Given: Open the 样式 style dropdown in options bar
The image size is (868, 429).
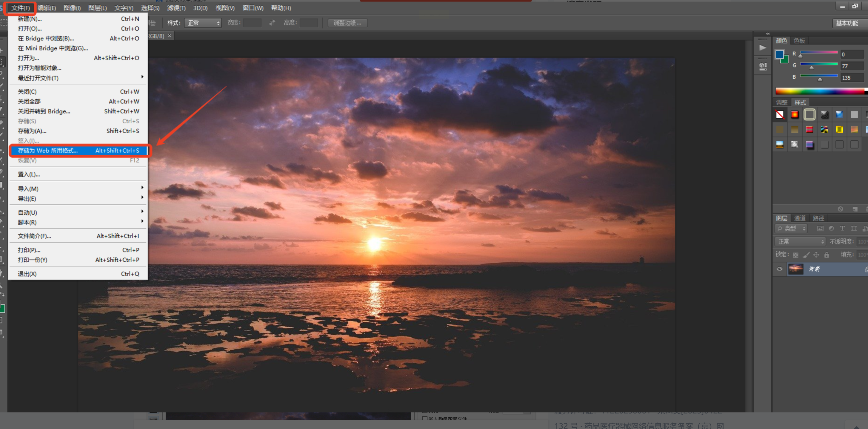Looking at the screenshot, I should tap(203, 23).
